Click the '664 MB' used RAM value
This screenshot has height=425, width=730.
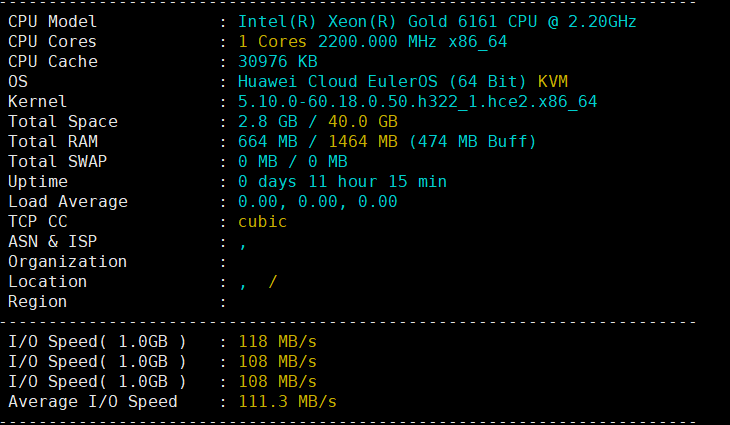268,142
